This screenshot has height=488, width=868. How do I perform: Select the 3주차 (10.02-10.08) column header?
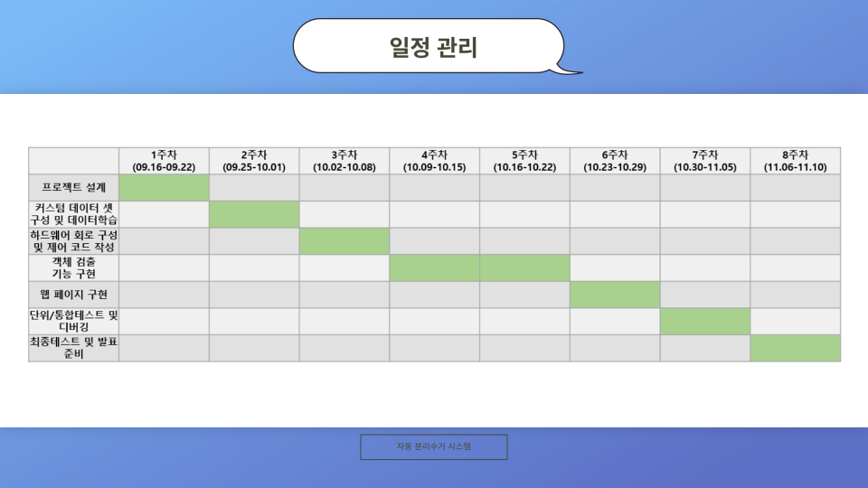tap(344, 161)
